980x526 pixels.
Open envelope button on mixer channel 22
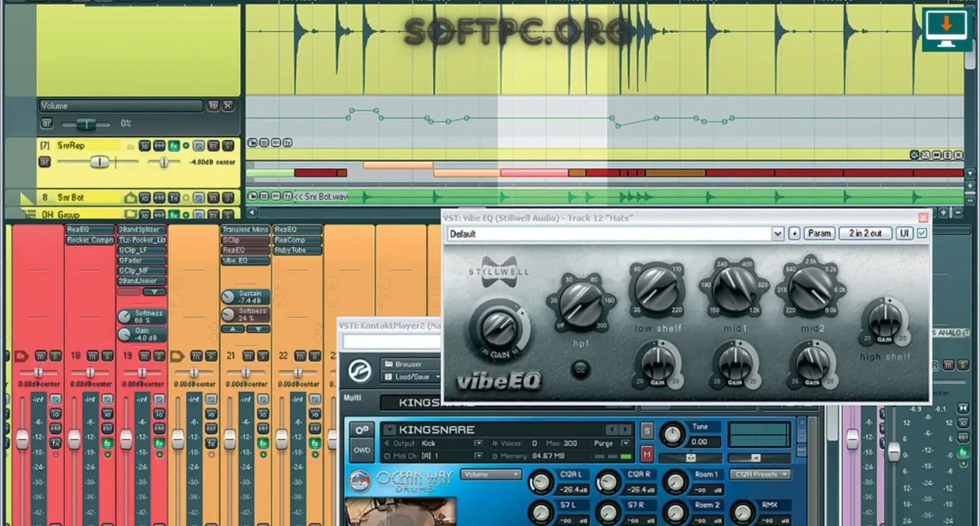[x=315, y=429]
